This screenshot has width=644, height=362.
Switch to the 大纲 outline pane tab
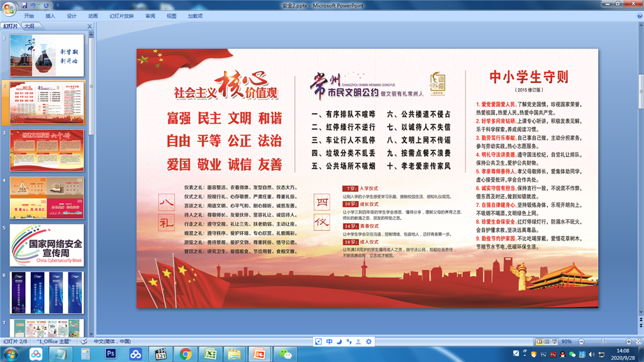pyautogui.click(x=30, y=26)
